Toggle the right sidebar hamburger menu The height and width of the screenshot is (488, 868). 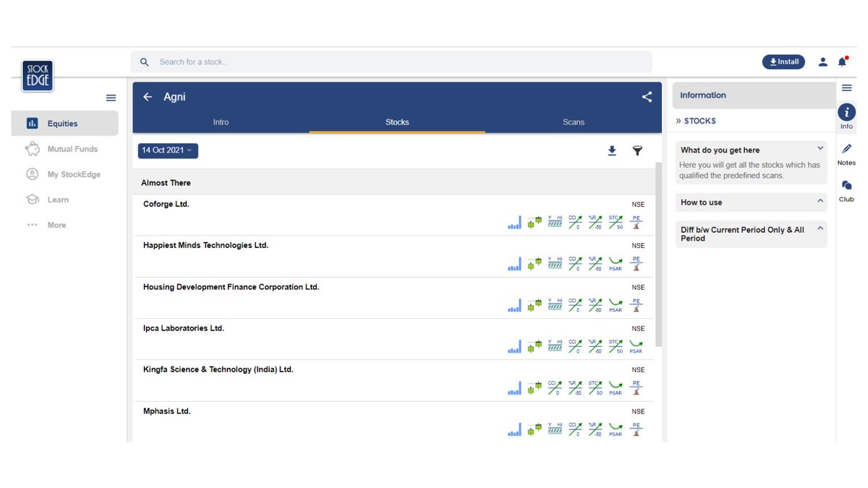(x=846, y=87)
